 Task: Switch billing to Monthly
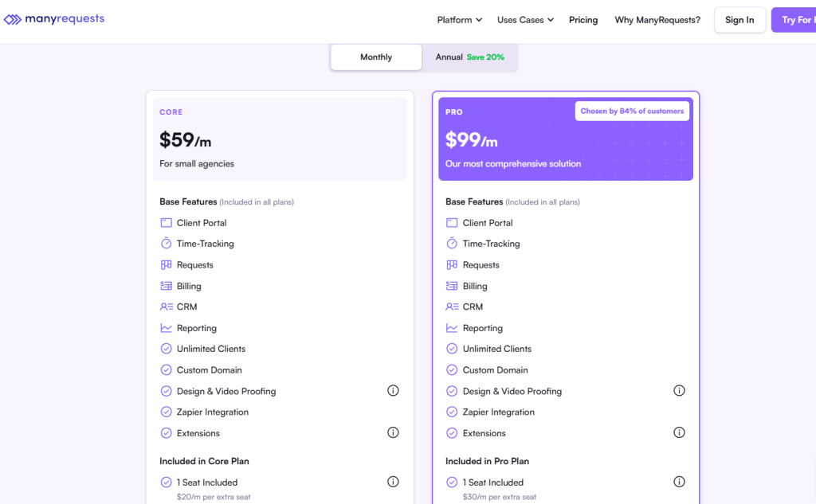[376, 57]
